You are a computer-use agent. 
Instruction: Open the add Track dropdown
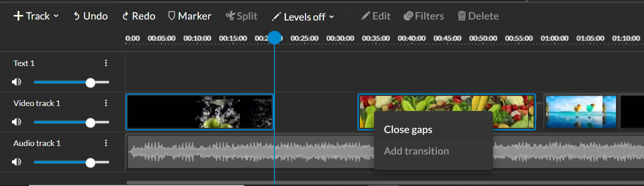tap(35, 16)
